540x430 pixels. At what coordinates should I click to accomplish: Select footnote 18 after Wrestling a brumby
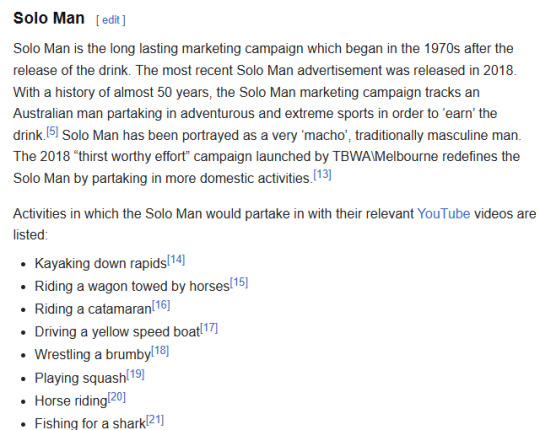[160, 351]
